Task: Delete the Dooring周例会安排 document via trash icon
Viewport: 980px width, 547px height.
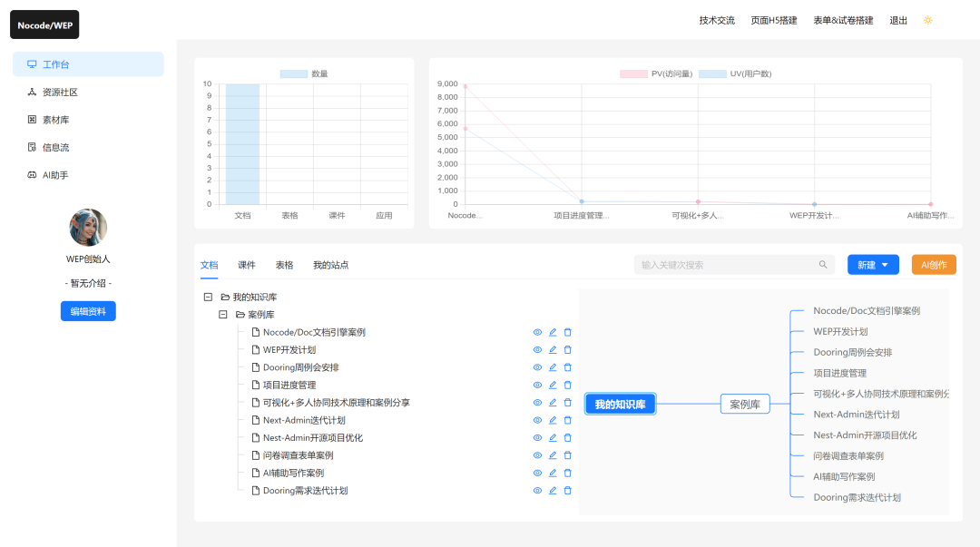Action: 568,367
